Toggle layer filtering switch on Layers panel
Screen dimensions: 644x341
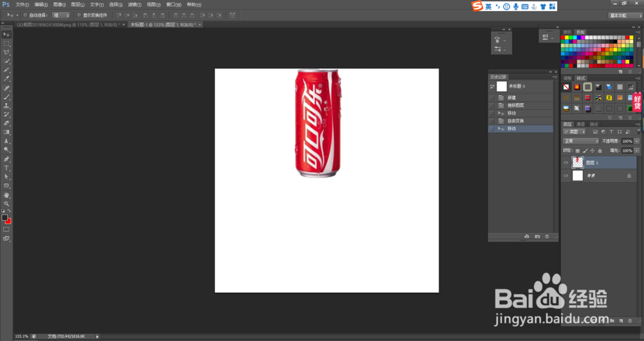638,132
